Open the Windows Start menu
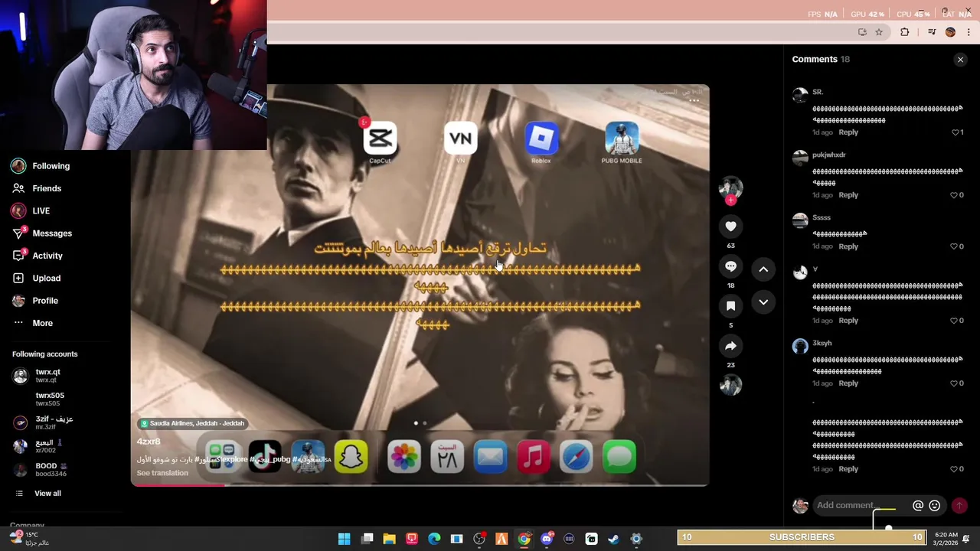Image resolution: width=980 pixels, height=551 pixels. (x=345, y=539)
